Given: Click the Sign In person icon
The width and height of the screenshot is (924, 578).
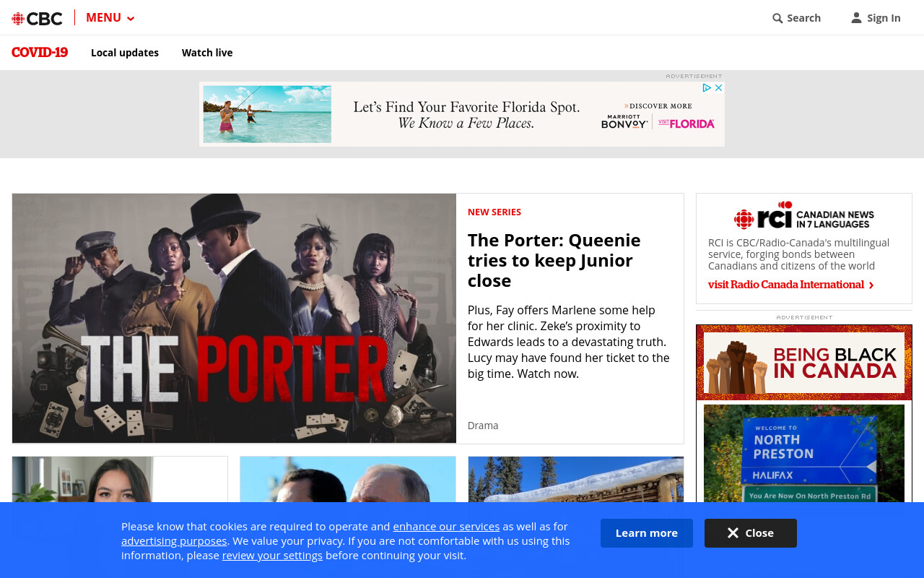Looking at the screenshot, I should (856, 17).
